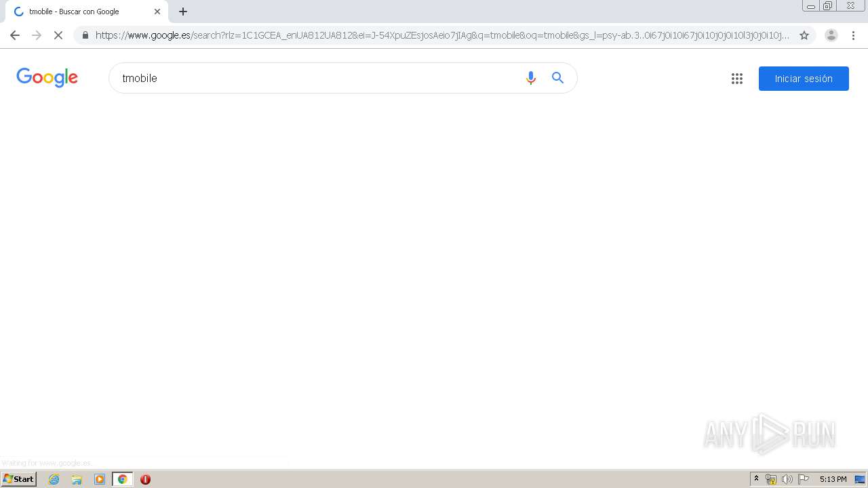Click the volume speaker tray icon
The height and width of the screenshot is (488, 868).
(x=787, y=479)
